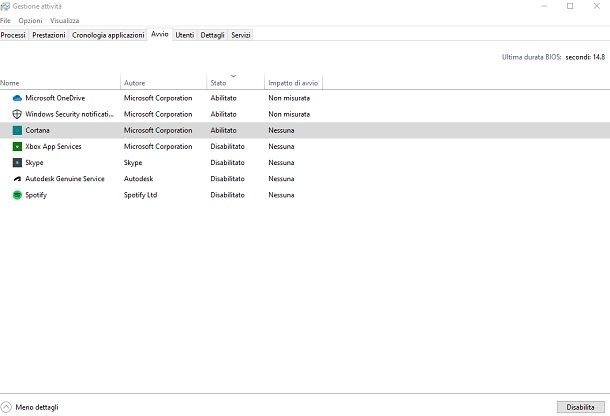Close the Gestione attività window

pos(596,6)
